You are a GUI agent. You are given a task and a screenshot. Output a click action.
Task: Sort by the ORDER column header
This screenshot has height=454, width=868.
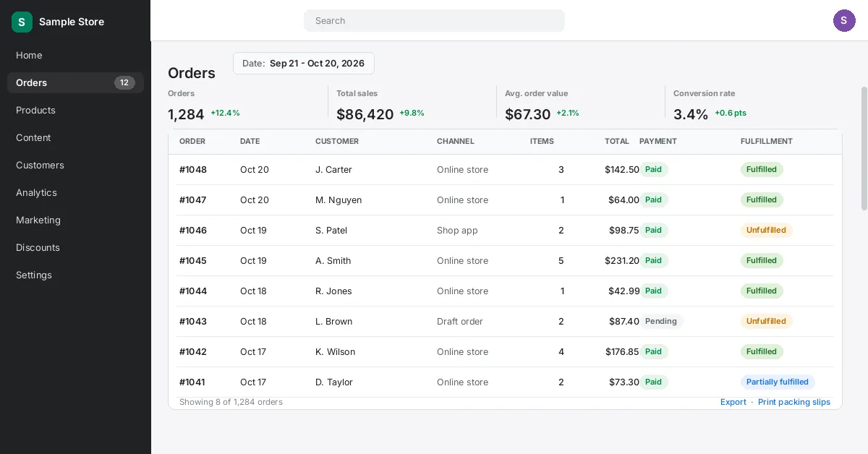(x=192, y=141)
